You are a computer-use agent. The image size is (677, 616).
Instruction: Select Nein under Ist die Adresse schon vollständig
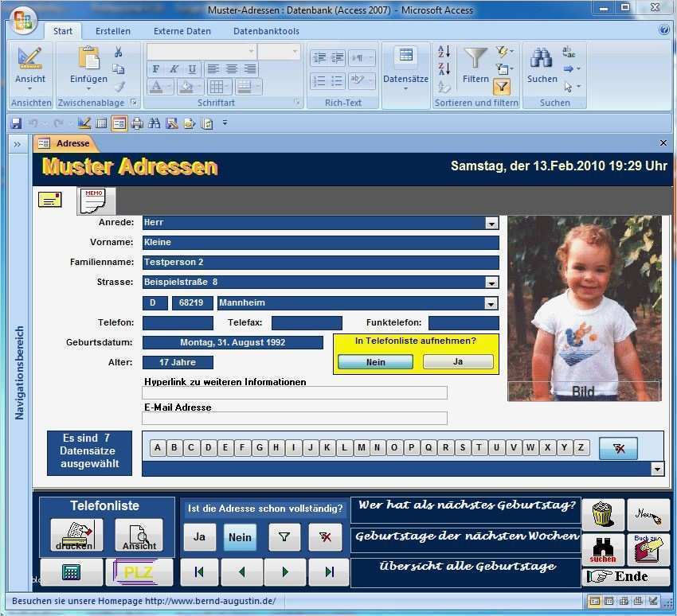[x=240, y=537]
